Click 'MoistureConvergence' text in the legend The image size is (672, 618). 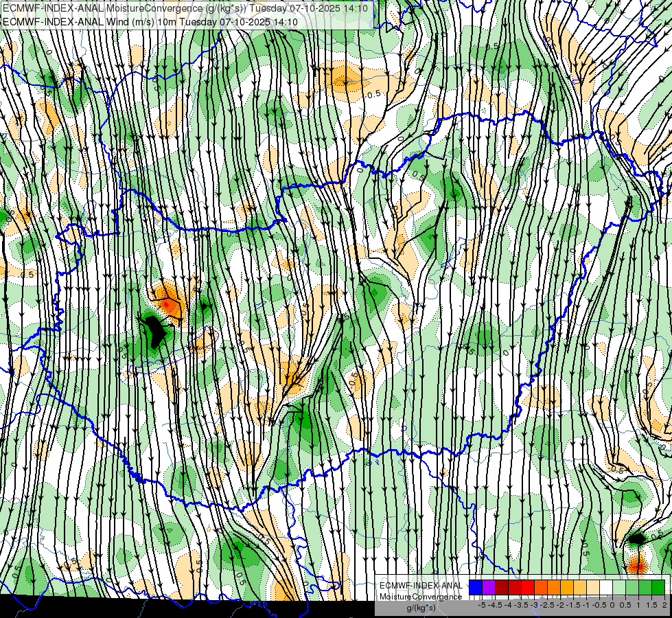pos(421,597)
